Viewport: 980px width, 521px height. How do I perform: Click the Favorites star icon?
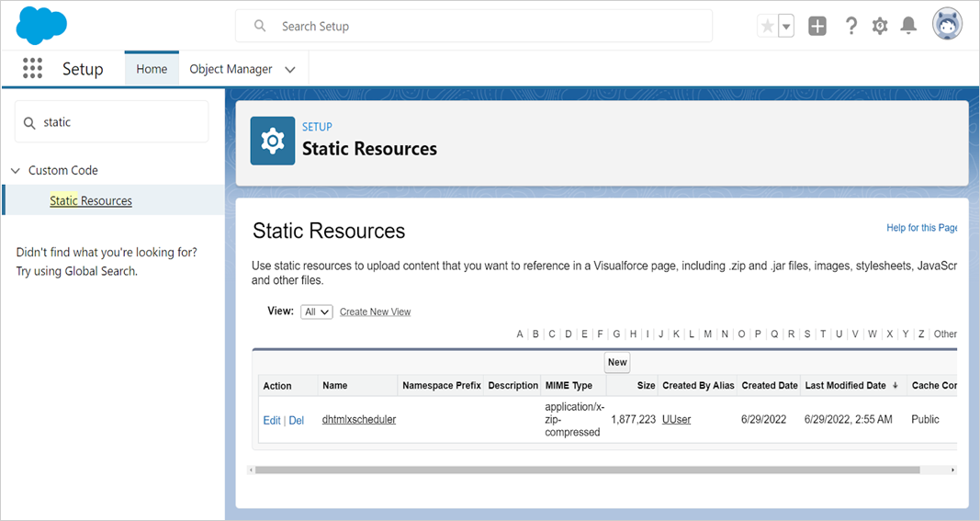pyautogui.click(x=767, y=27)
